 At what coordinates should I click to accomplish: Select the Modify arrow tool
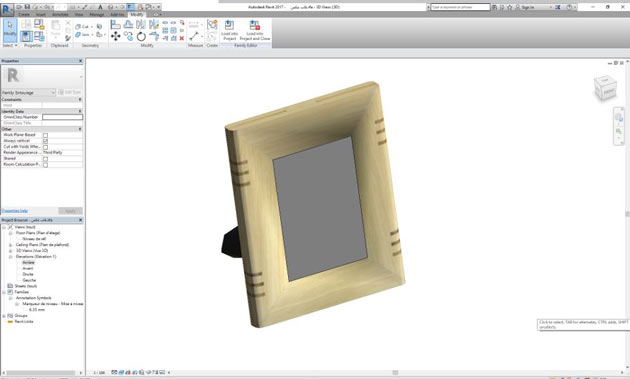[x=10, y=30]
